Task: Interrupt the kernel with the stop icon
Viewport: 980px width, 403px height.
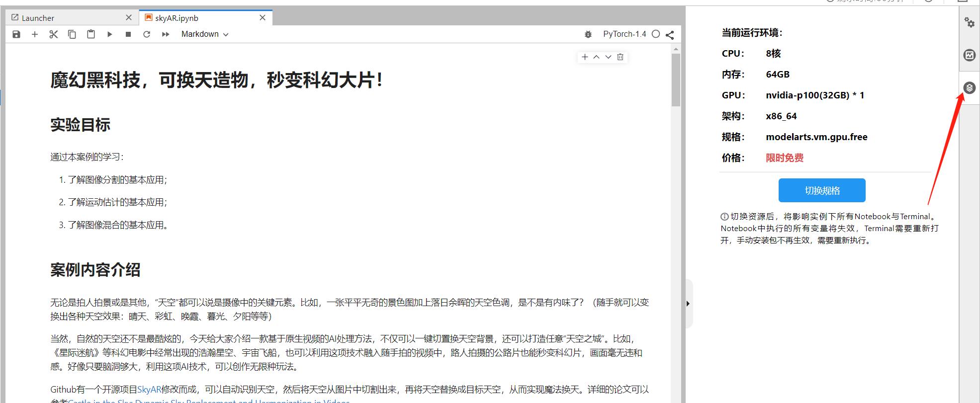Action: coord(128,34)
